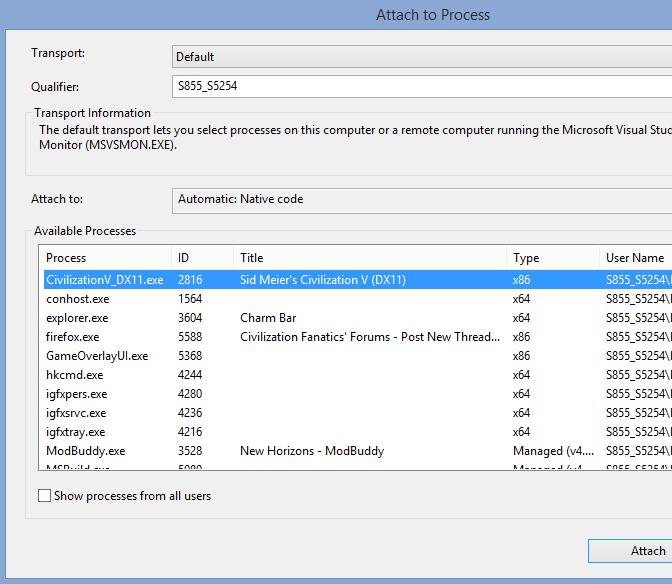Click process ID 5588
Screen dimensions: 672x584
click(190, 337)
